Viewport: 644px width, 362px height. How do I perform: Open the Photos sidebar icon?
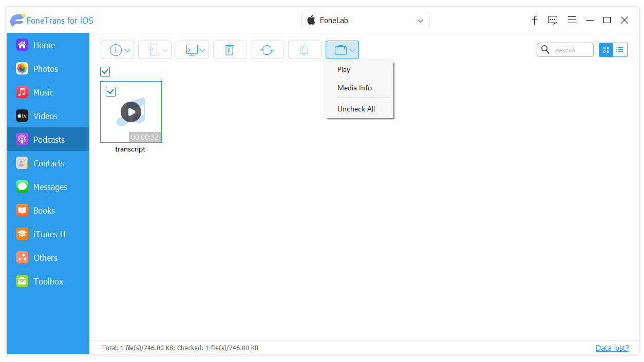pos(22,69)
